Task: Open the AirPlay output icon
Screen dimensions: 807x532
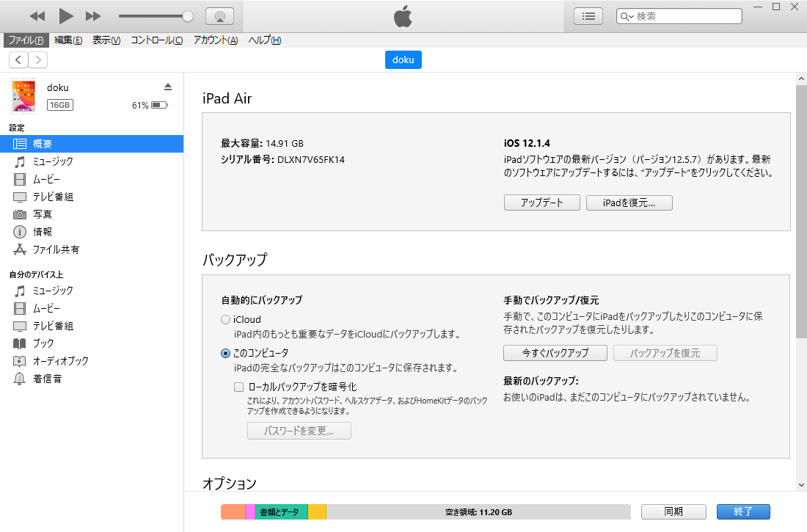Action: click(220, 16)
